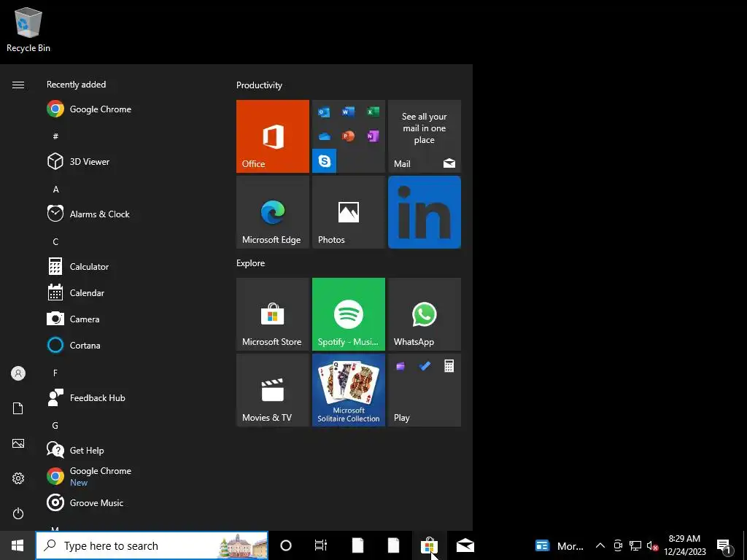Select the Productivity group title
Image resolution: width=747 pixels, height=560 pixels.
[x=259, y=85]
